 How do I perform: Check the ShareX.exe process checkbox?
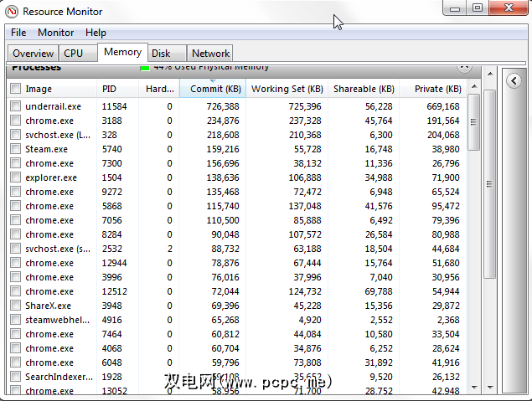tap(15, 306)
